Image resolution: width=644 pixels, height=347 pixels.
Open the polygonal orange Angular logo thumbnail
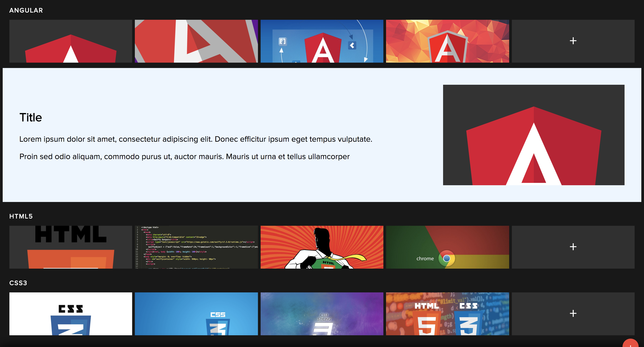tap(447, 41)
